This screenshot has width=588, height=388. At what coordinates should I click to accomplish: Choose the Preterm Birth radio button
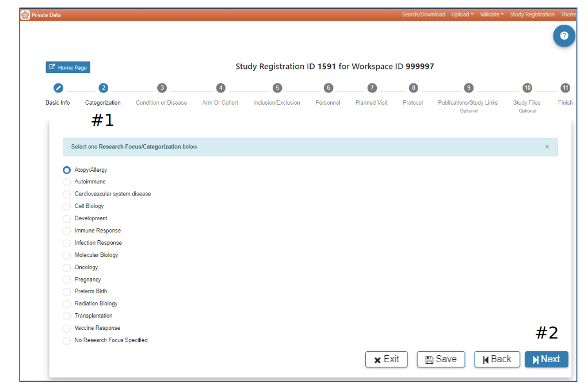pos(67,292)
